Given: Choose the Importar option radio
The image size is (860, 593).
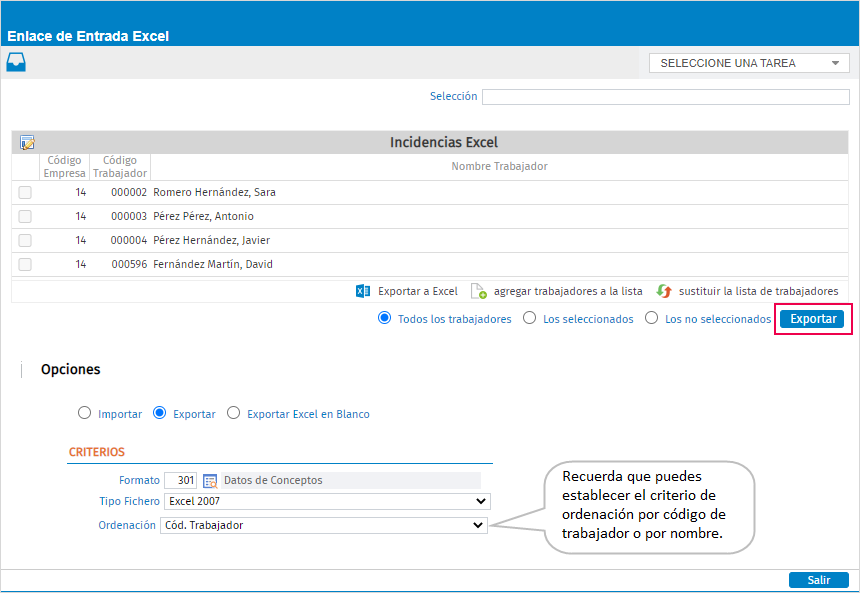Looking at the screenshot, I should pyautogui.click(x=84, y=413).
